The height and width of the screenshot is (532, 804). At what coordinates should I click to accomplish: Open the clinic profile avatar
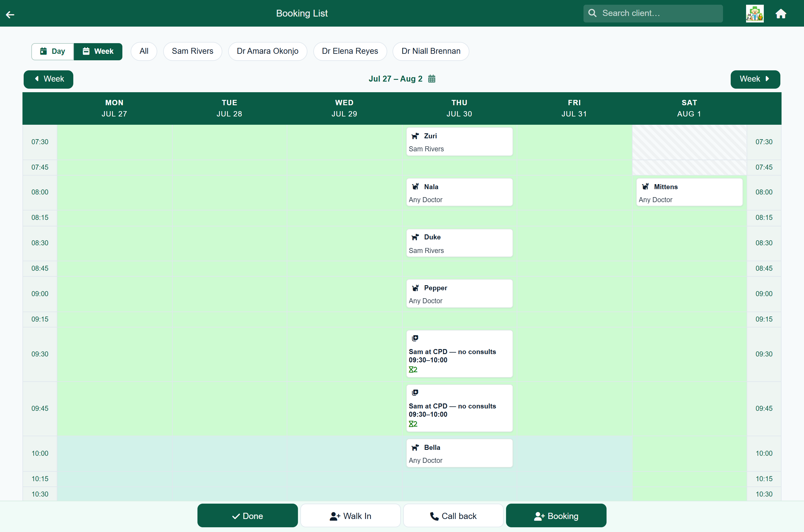pyautogui.click(x=754, y=14)
